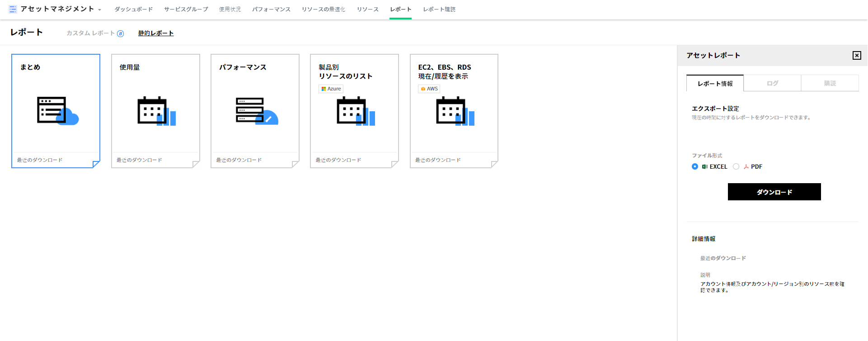
Task: Open the 静的レポート link
Action: (156, 33)
